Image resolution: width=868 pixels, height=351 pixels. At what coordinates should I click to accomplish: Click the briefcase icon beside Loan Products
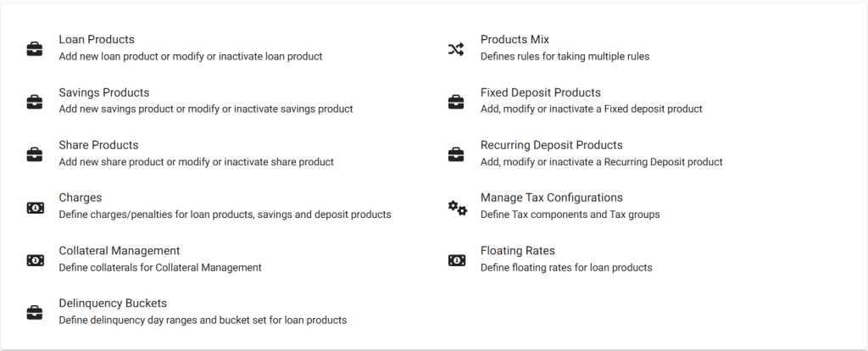(34, 48)
